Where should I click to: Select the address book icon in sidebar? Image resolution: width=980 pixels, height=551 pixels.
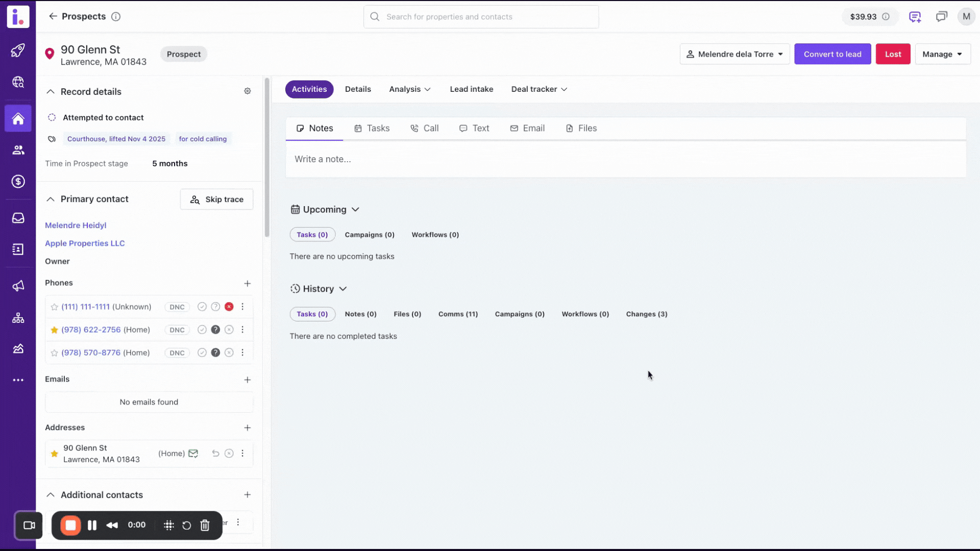pyautogui.click(x=18, y=249)
